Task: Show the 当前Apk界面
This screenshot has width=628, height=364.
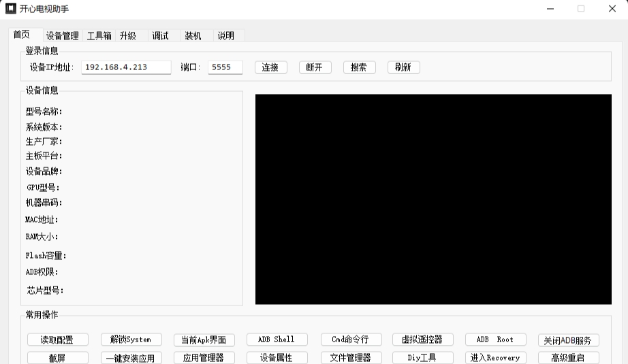Action: coord(204,340)
